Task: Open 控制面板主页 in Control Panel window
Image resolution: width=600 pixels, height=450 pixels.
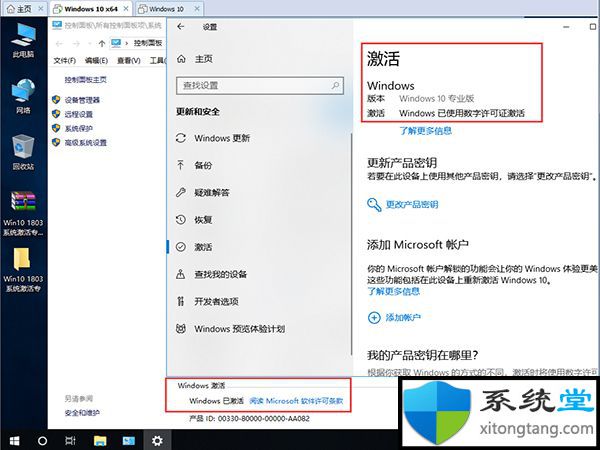Action: (85, 80)
